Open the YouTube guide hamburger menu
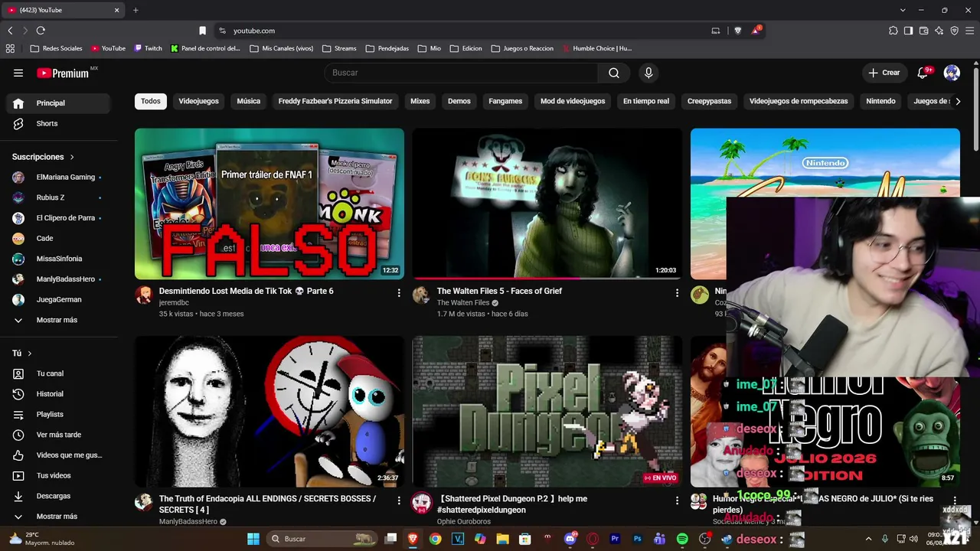The image size is (980, 551). click(x=18, y=73)
